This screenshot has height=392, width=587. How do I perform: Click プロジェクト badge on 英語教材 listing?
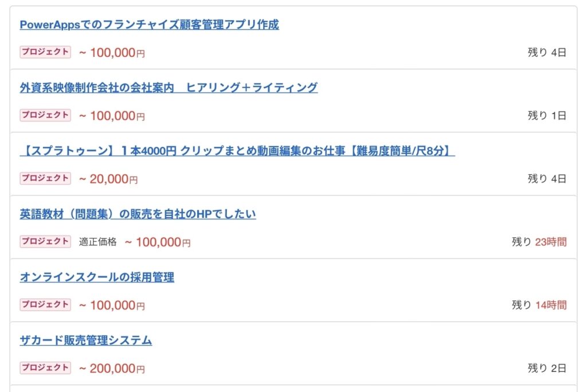click(x=45, y=241)
